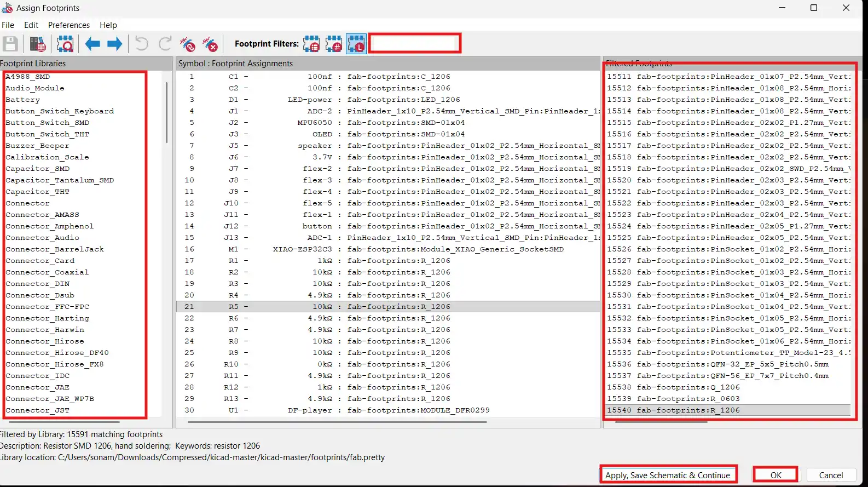Screen dimensions: 868x487
Task: Select footprint 15540 fab-footprints:R_1206
Action: 728,410
